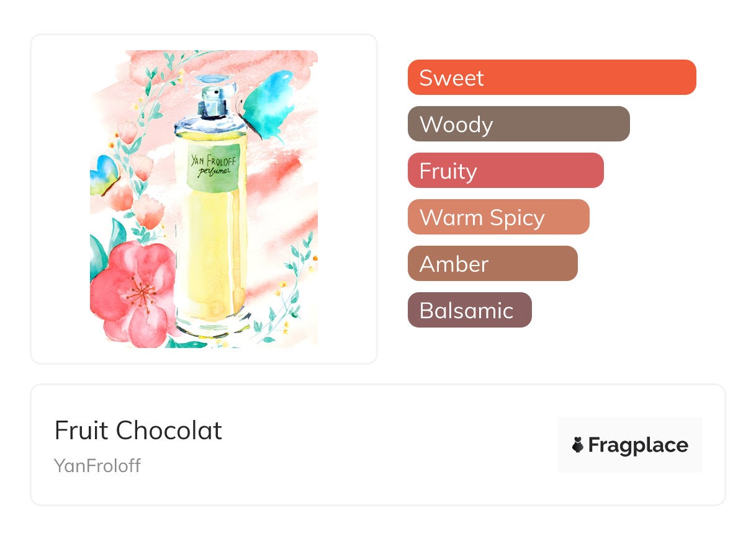Screen dimensions: 756x536
Task: Click the Fragplace logo text
Action: (637, 445)
